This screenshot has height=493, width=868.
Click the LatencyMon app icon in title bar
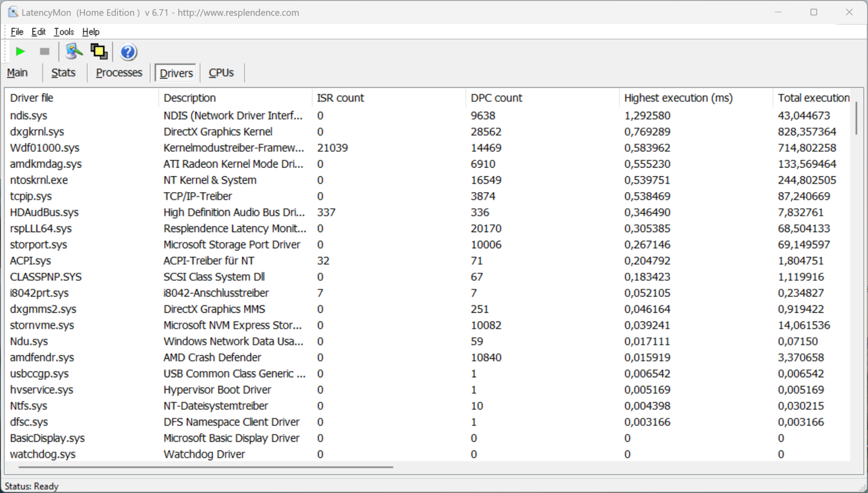pyautogui.click(x=13, y=12)
